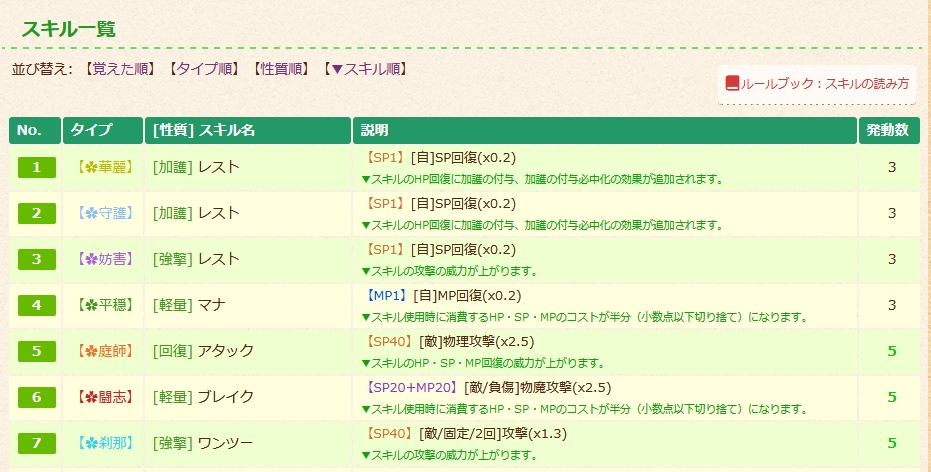Click the green number 1 badge

point(36,167)
